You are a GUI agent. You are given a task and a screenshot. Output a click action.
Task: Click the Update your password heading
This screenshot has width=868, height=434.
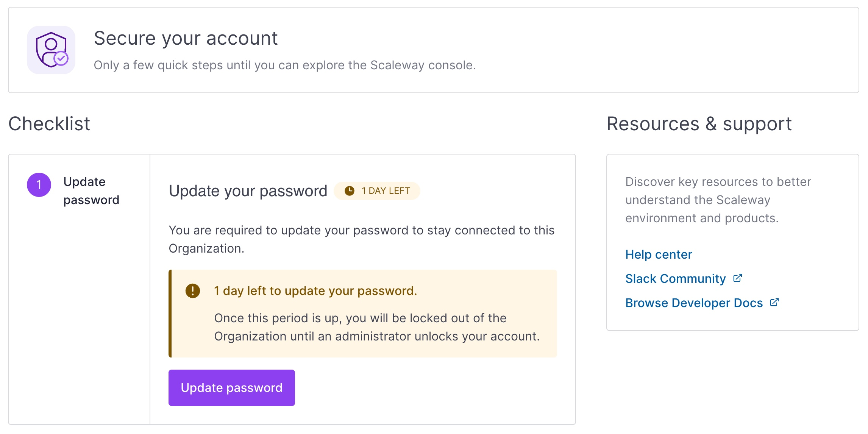pos(248,191)
